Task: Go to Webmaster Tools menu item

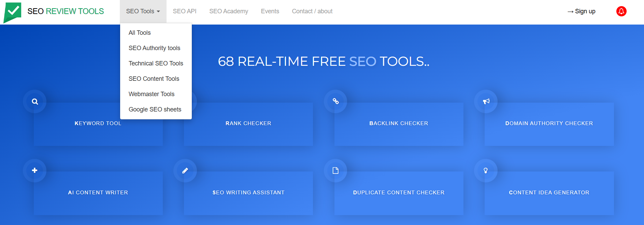Action: tap(152, 94)
